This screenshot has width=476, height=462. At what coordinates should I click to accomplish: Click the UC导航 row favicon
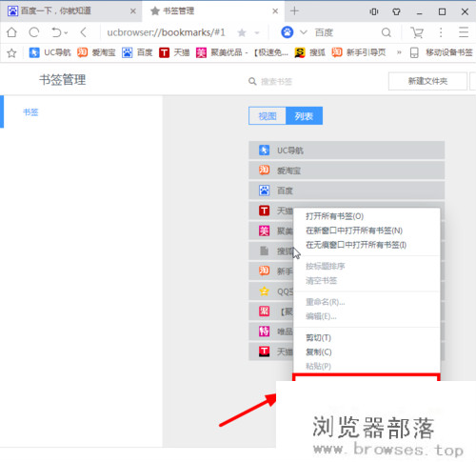pyautogui.click(x=264, y=150)
